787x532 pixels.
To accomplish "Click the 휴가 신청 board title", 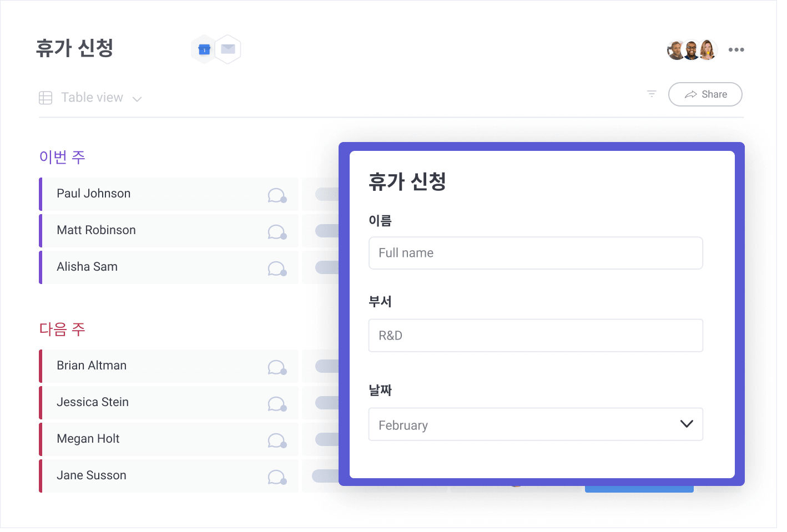I will [74, 48].
